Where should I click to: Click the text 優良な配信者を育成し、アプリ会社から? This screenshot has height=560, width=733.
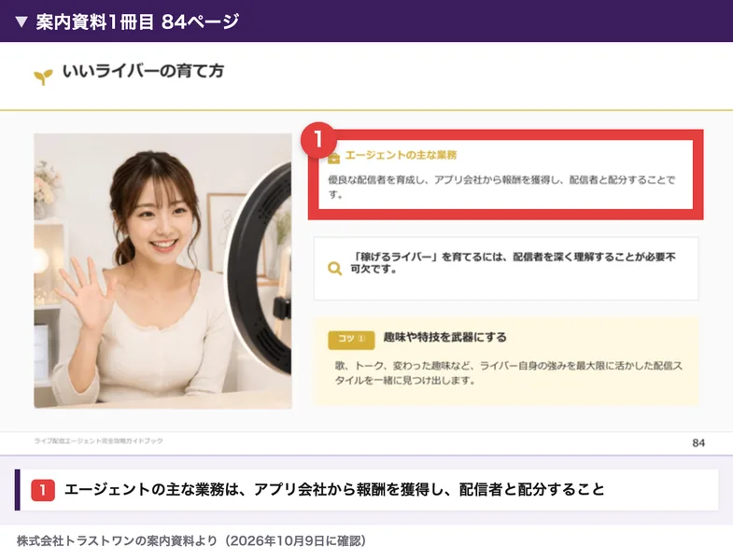pos(415,180)
